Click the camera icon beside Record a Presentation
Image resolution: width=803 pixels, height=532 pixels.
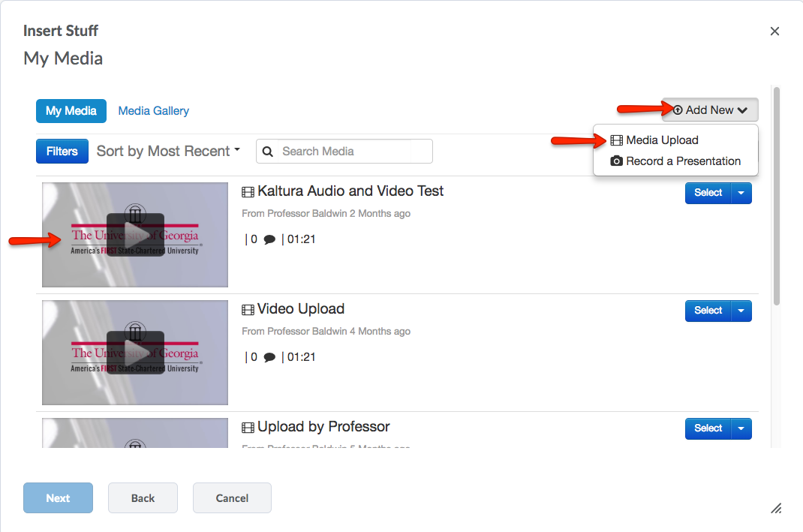pos(617,161)
